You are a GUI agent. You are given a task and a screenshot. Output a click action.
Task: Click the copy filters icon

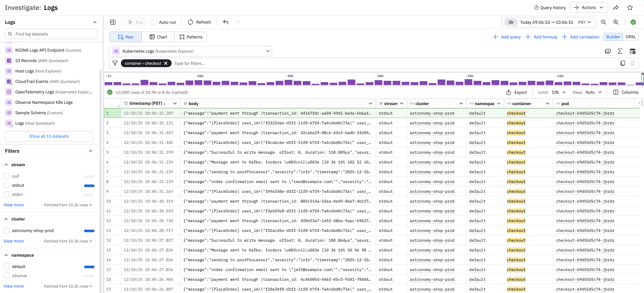(623, 63)
